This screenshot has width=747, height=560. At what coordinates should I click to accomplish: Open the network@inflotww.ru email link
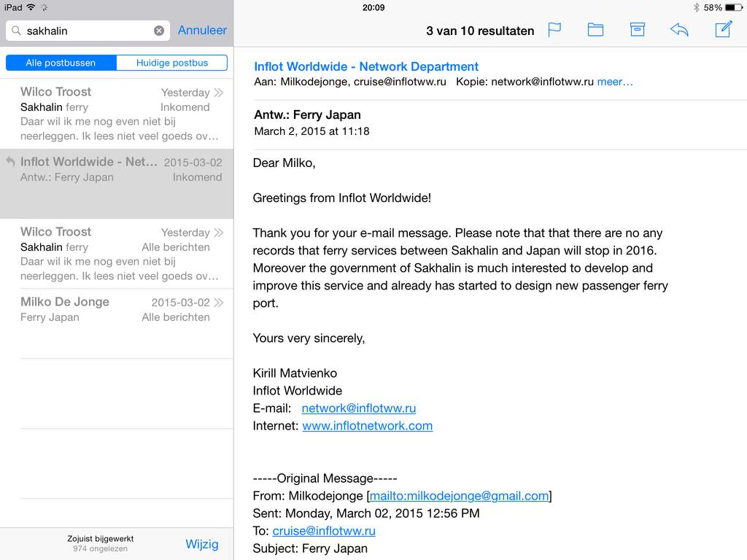pos(359,408)
